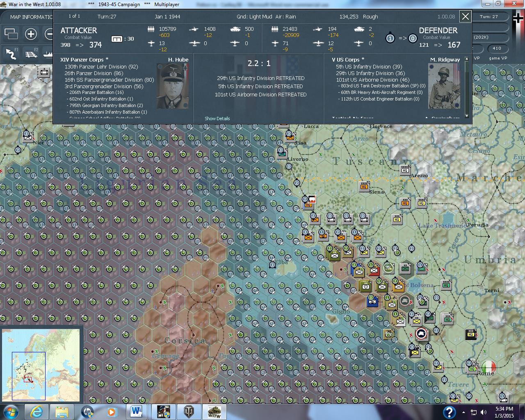Screen dimensions: 525x420
Task: Select the F2 rail mode icon
Action: pos(31,54)
